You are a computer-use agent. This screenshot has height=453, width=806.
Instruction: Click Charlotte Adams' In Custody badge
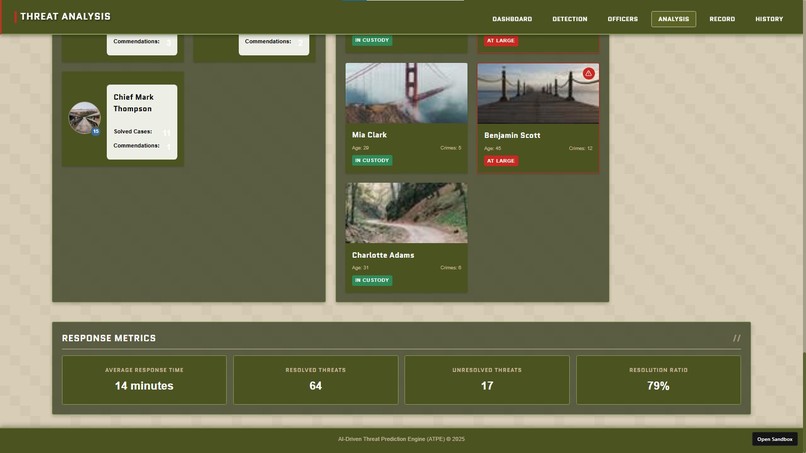[372, 280]
